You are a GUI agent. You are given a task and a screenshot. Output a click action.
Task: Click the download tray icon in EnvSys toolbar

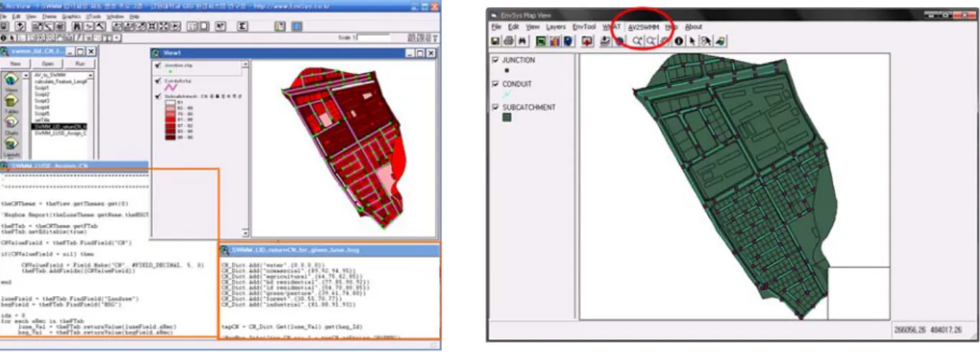[x=605, y=41]
